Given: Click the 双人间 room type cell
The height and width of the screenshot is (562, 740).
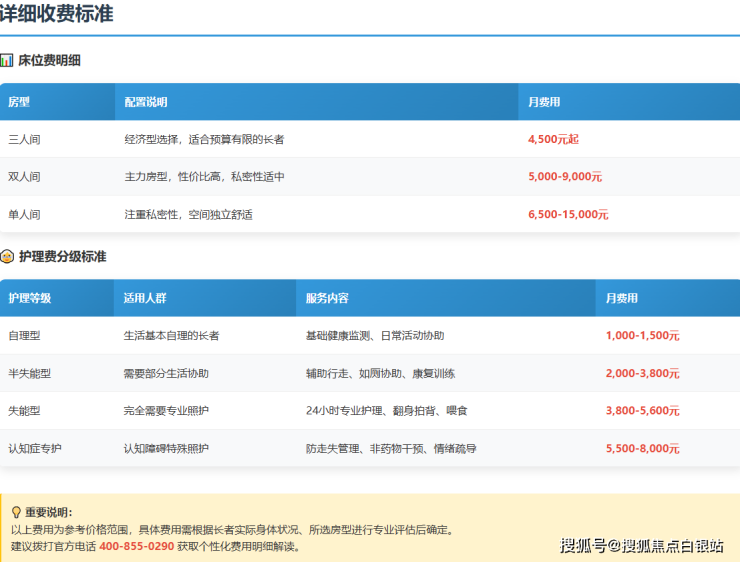Looking at the screenshot, I should [24, 177].
